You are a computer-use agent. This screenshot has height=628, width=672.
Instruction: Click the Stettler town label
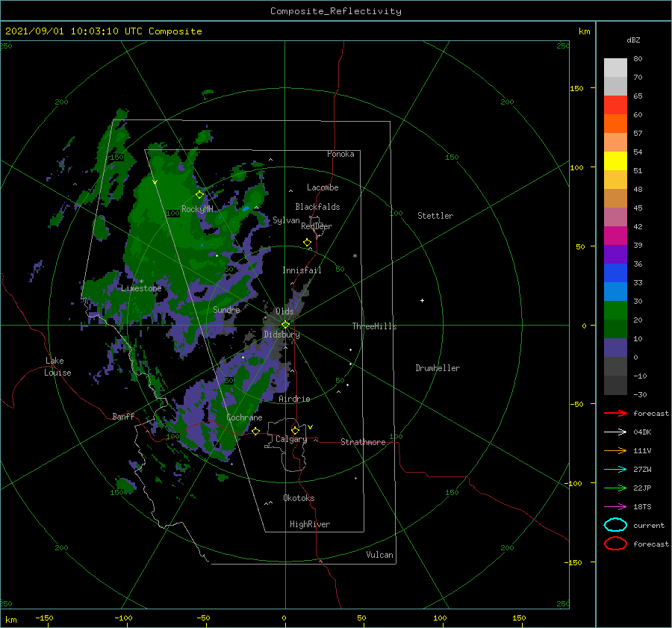(x=435, y=216)
